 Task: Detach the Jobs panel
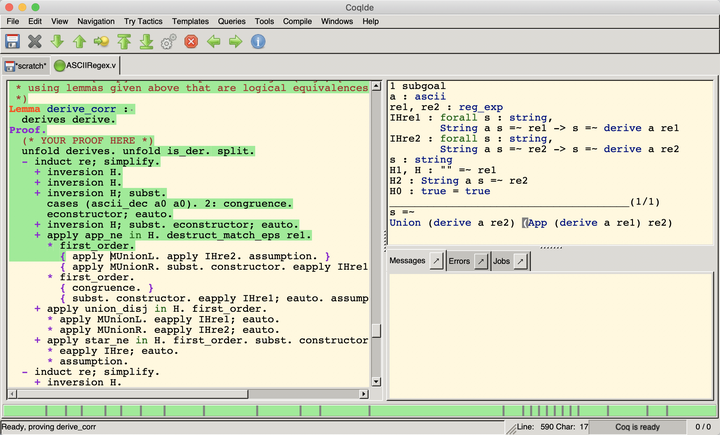(520, 261)
